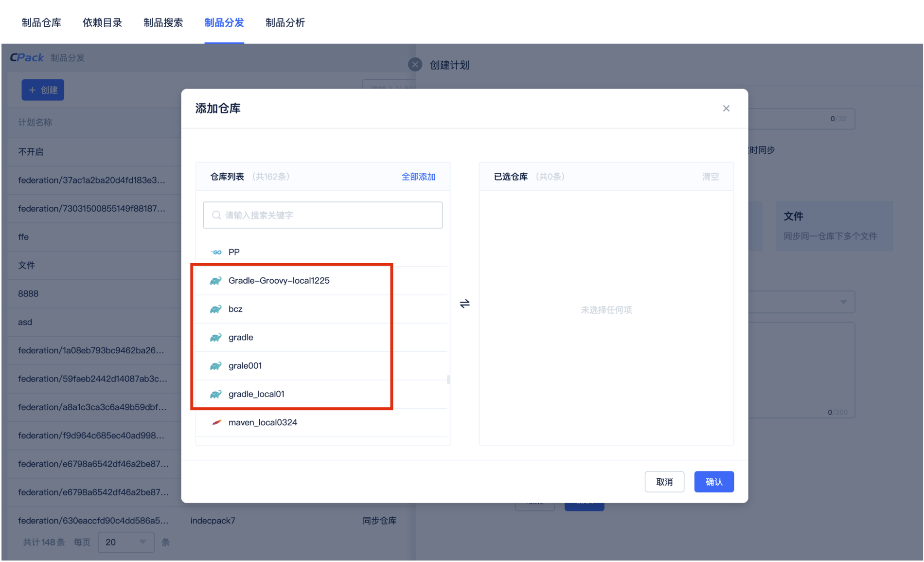Screen dimensions: 924x562
Task: Click 全部添加 to add all repositories
Action: pos(418,177)
